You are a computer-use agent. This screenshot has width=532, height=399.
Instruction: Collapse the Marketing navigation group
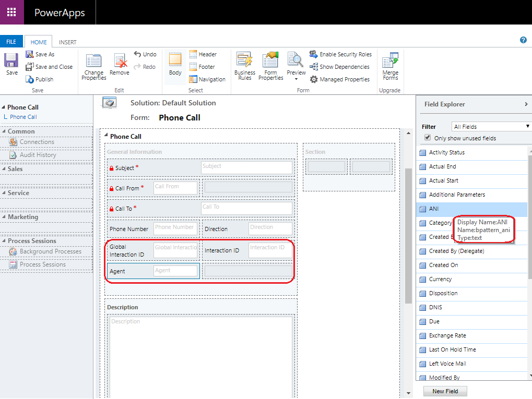pyautogui.click(x=4, y=217)
